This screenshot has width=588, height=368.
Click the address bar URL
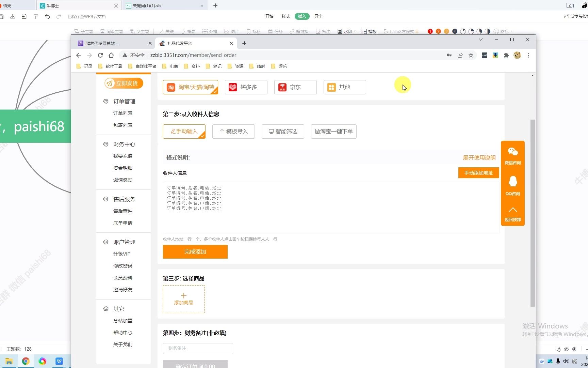[193, 55]
